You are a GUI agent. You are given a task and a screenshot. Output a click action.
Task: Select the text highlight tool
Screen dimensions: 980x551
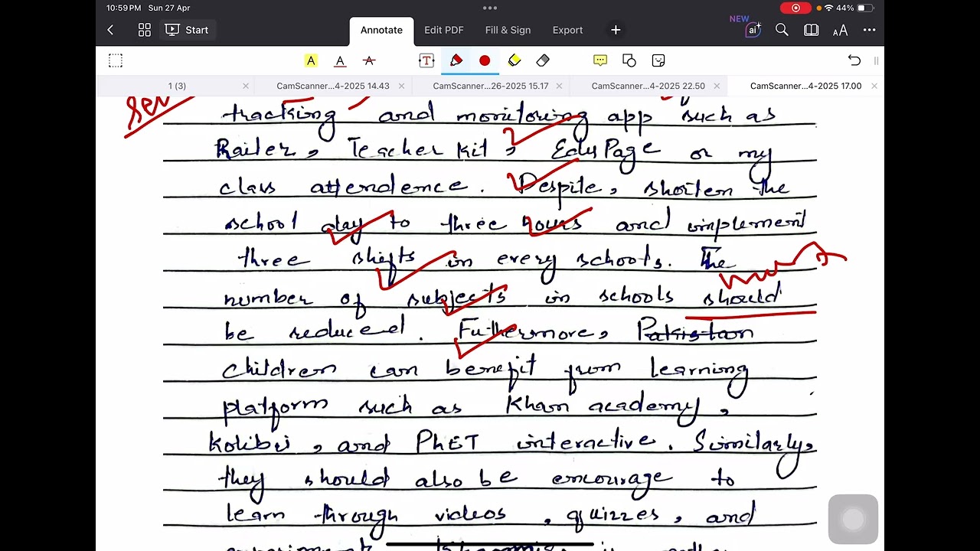pos(311,60)
